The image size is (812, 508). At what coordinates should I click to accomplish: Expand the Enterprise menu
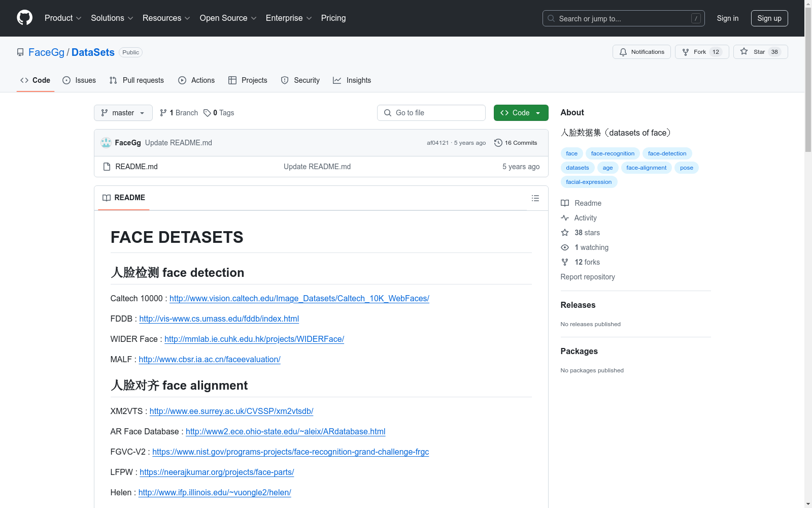point(289,18)
